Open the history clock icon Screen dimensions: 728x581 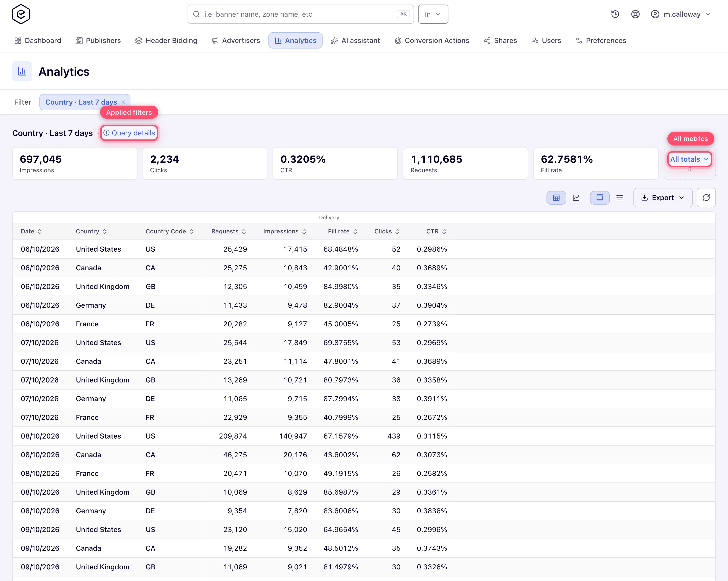click(615, 14)
